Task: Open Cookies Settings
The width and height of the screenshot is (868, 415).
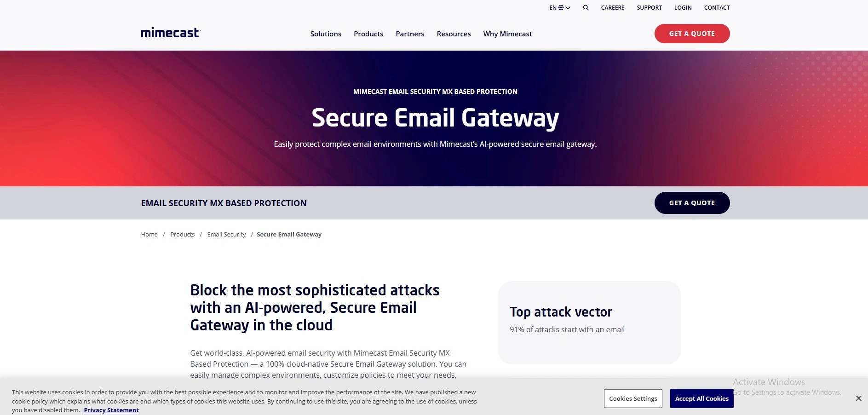Action: tap(632, 398)
